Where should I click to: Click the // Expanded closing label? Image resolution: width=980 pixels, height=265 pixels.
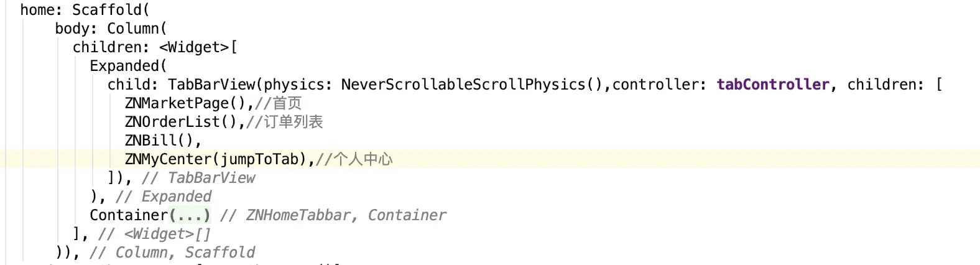164,197
